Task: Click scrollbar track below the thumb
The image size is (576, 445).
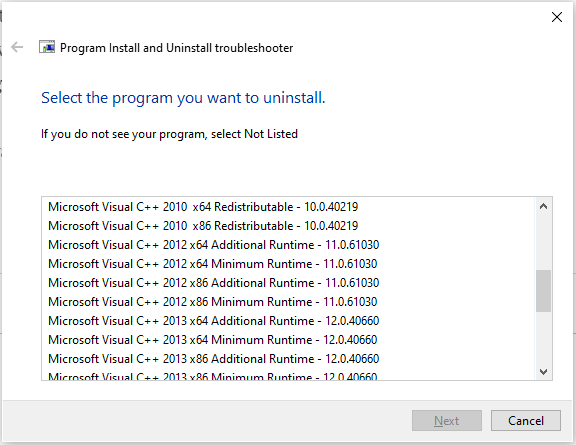Action: 543,338
